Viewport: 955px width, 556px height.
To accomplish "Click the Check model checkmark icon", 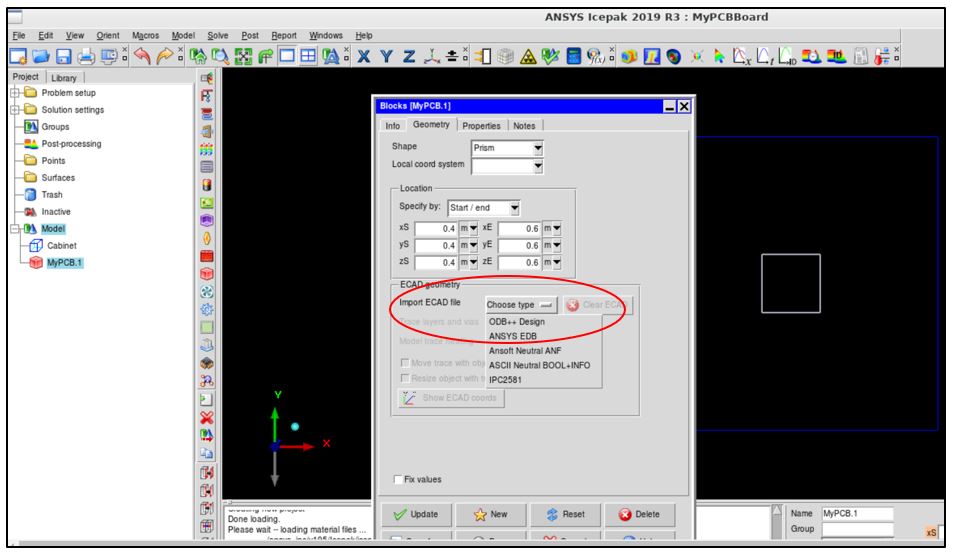I will (x=551, y=57).
